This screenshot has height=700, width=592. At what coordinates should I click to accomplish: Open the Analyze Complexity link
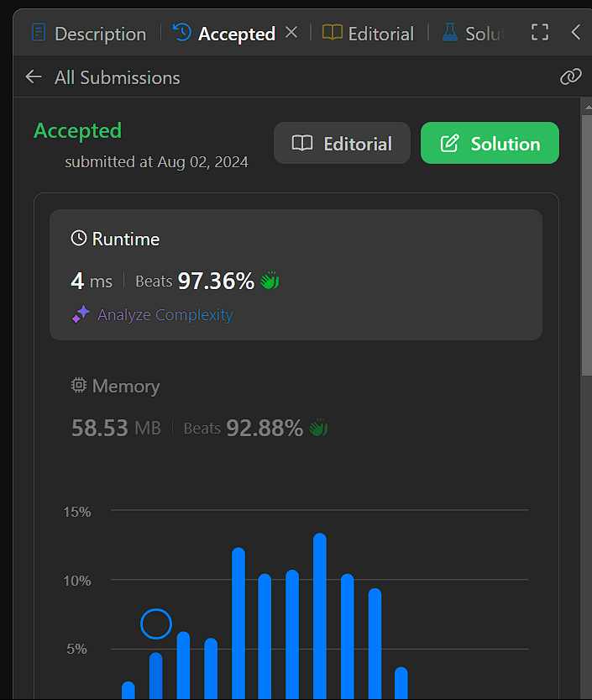pyautogui.click(x=165, y=315)
